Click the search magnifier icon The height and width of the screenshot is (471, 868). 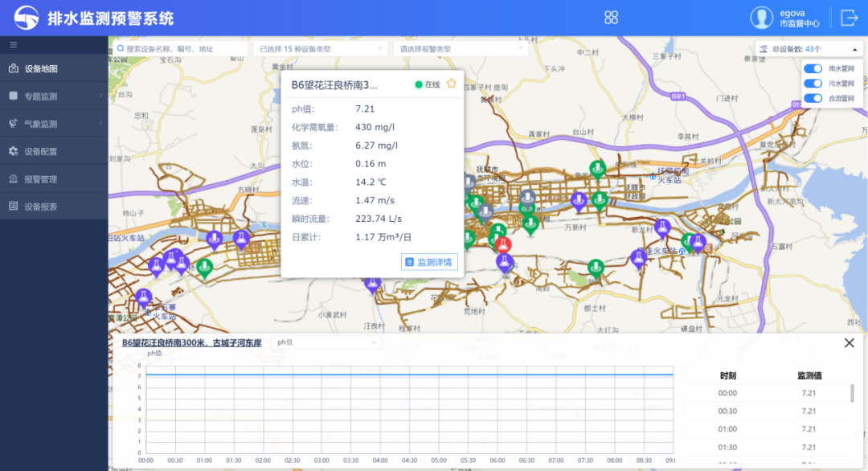pyautogui.click(x=120, y=49)
